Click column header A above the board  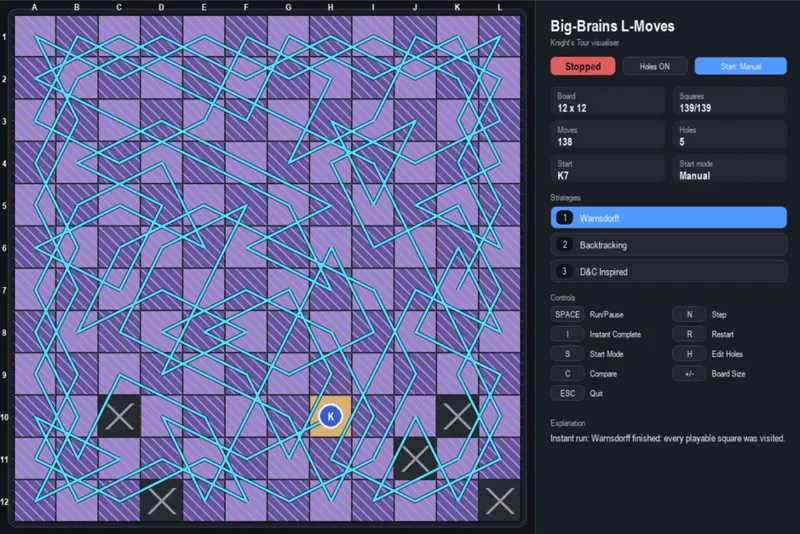click(35, 7)
